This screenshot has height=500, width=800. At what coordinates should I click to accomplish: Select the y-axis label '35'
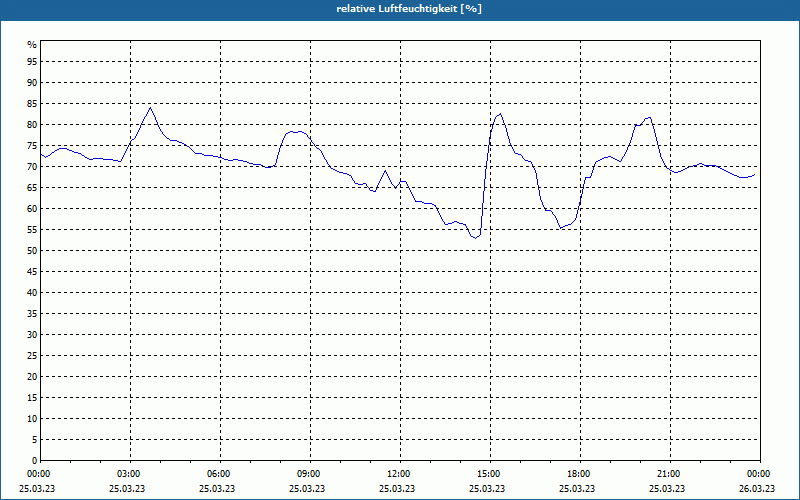pos(32,314)
